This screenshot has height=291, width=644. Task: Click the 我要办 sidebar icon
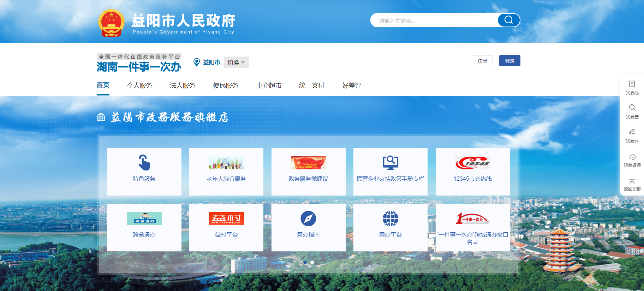click(632, 84)
